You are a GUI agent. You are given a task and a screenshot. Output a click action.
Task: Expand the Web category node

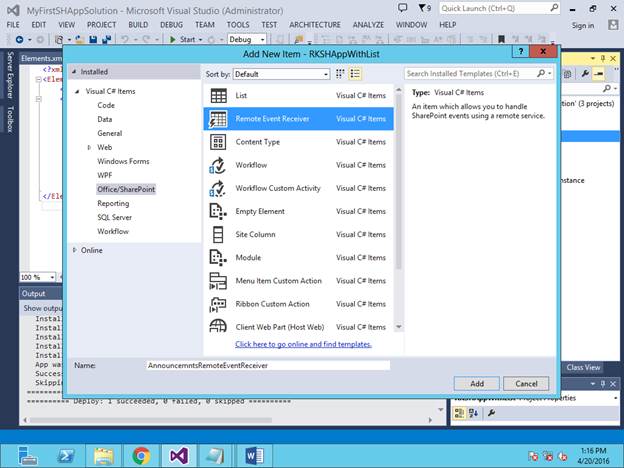(89, 147)
